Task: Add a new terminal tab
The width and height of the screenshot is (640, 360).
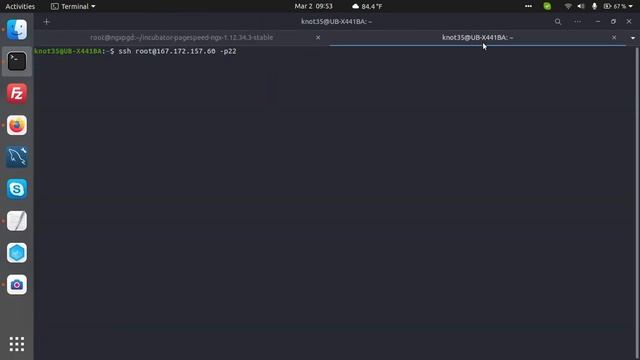Action: click(47, 22)
